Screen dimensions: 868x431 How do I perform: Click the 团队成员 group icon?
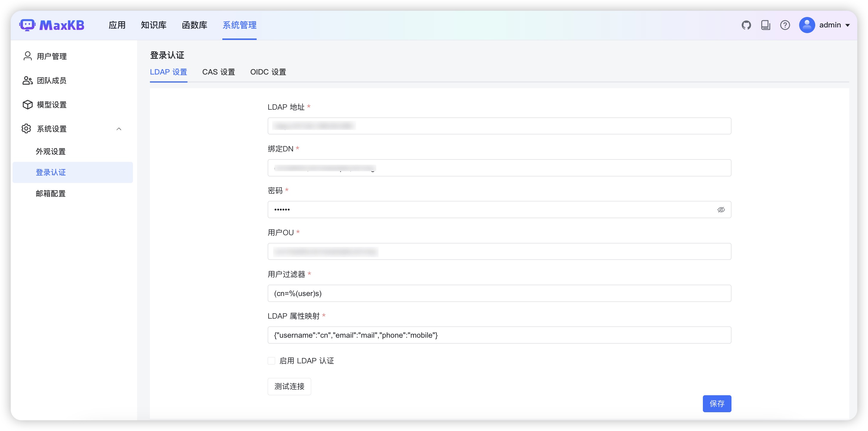[x=27, y=80]
